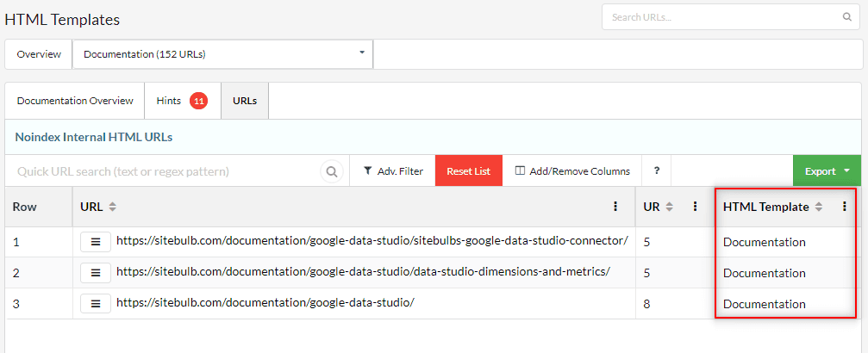Click the UR value 5 in row 1

tap(646, 242)
